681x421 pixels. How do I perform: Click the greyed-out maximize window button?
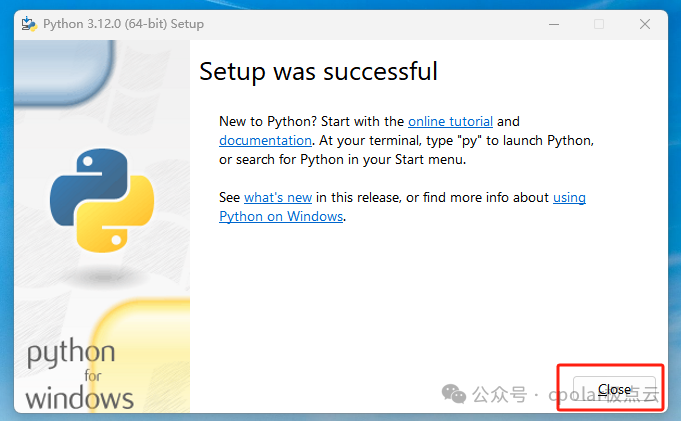point(599,24)
